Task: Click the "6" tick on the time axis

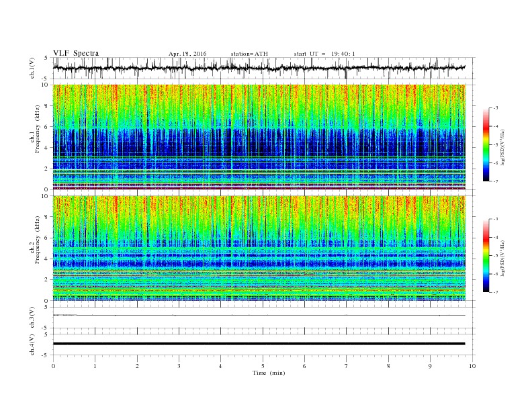Action: (x=304, y=366)
